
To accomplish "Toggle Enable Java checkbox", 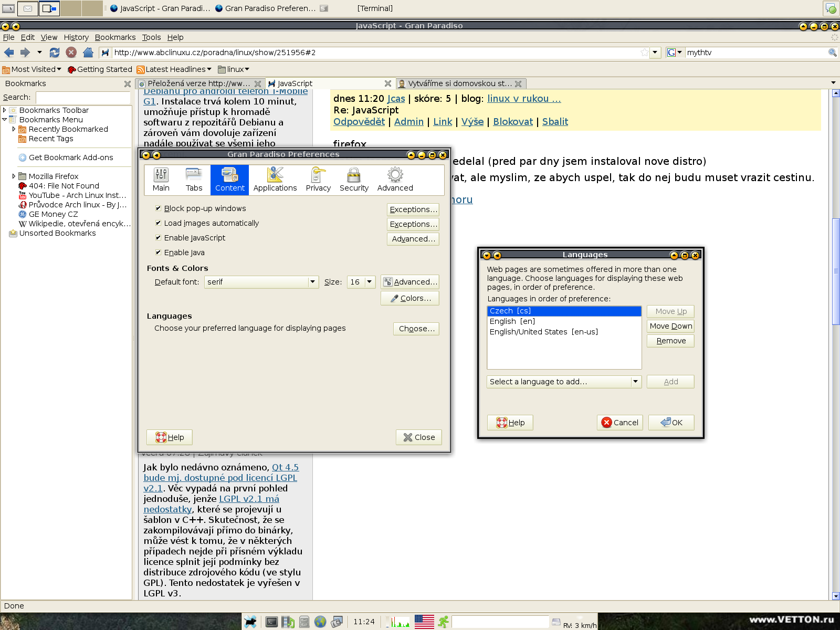I will (x=158, y=253).
